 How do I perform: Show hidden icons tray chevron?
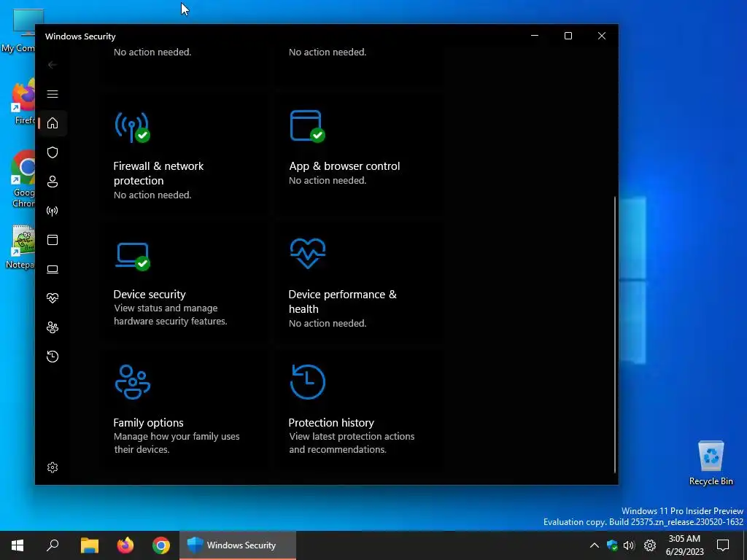594,545
